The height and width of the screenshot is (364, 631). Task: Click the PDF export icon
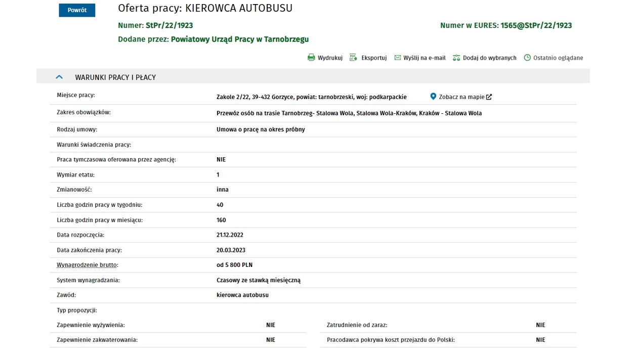coord(353,58)
